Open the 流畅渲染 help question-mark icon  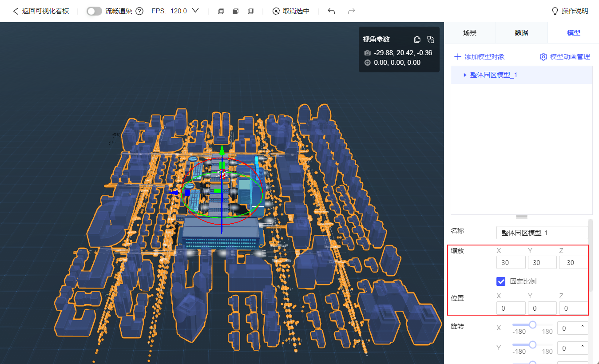coord(139,11)
